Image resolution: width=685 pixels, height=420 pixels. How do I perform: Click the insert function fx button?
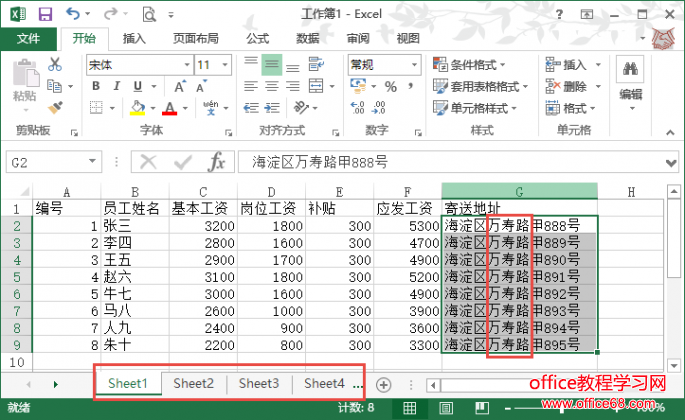[217, 162]
